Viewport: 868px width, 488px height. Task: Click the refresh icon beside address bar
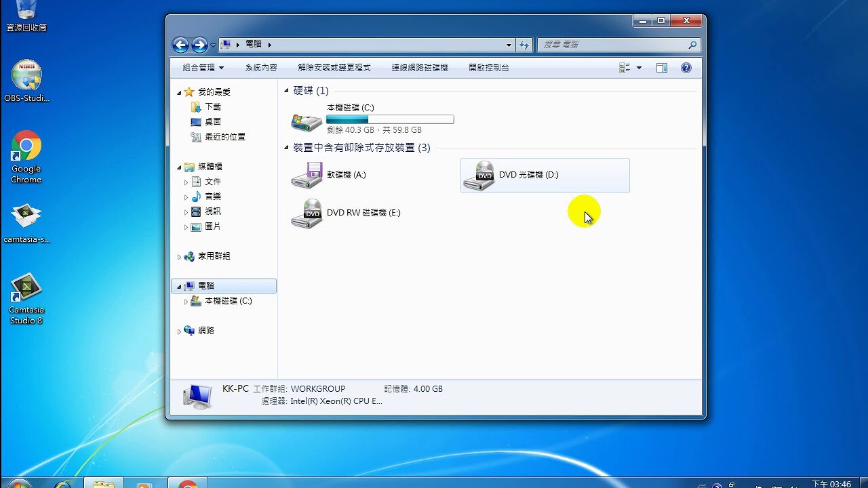point(524,45)
